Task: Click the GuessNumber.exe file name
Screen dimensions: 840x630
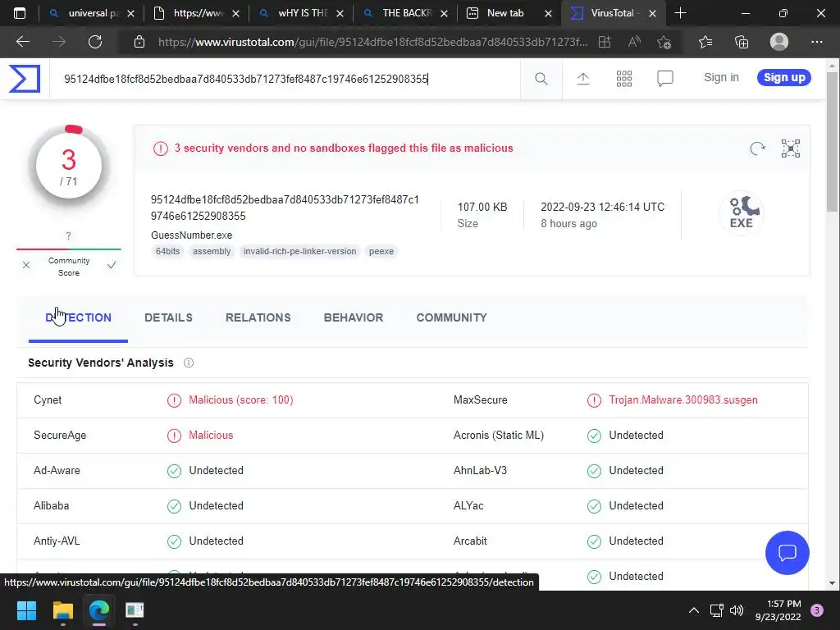Action: [x=191, y=235]
